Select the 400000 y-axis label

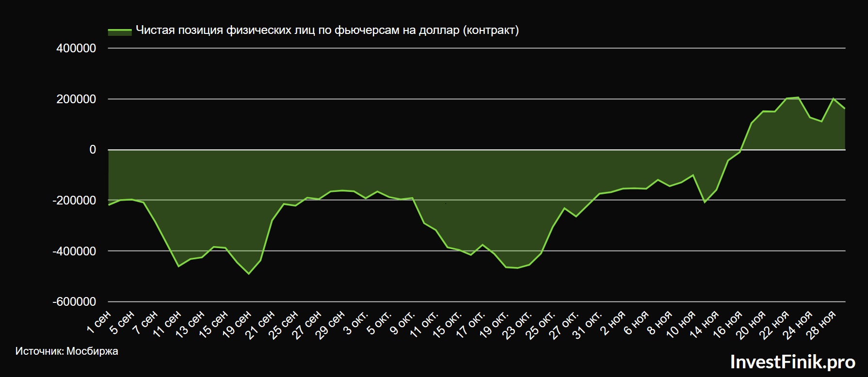click(76, 48)
